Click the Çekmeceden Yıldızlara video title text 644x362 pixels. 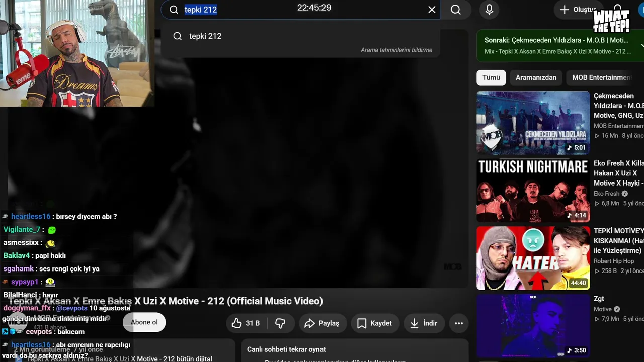(619, 106)
